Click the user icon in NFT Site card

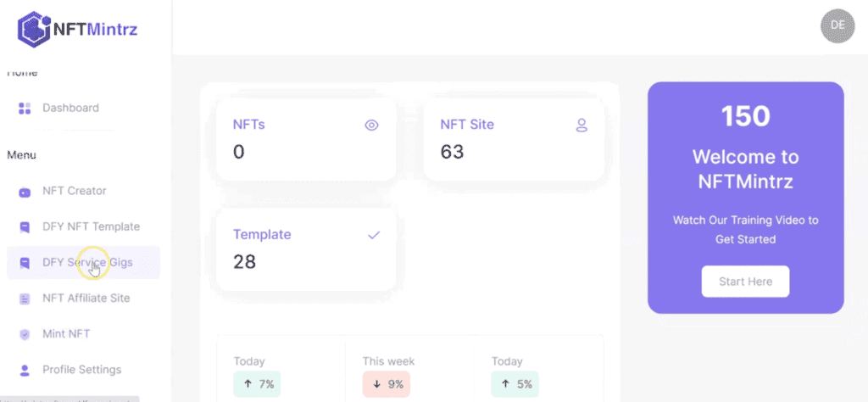click(581, 126)
